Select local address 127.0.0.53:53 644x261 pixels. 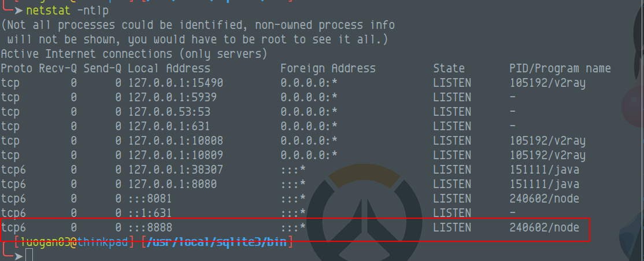click(169, 112)
